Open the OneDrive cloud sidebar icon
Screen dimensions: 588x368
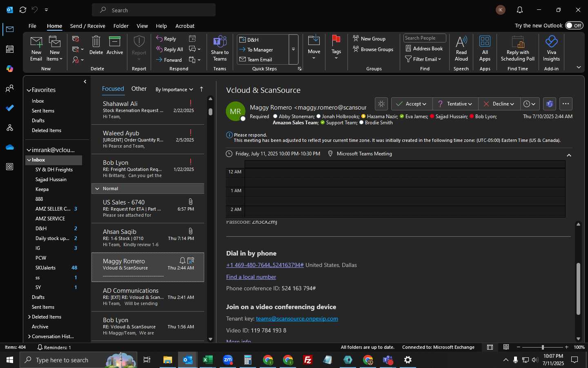point(10,147)
